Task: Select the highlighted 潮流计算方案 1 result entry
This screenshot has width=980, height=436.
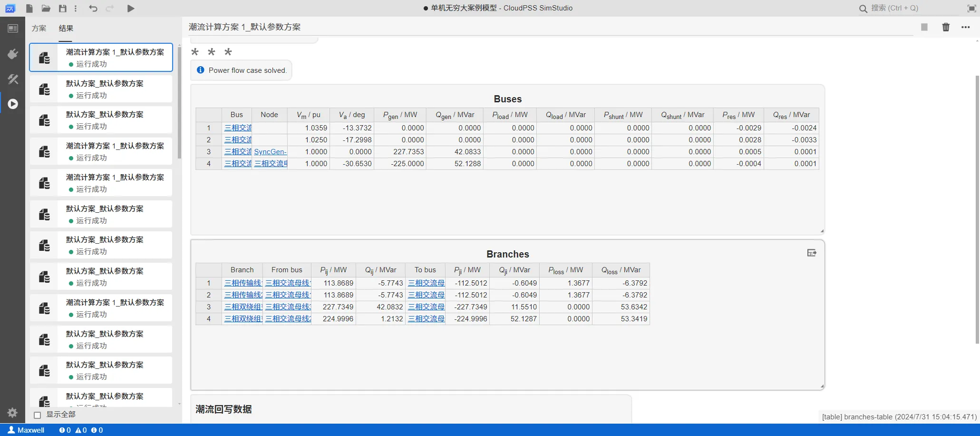Action: 101,58
